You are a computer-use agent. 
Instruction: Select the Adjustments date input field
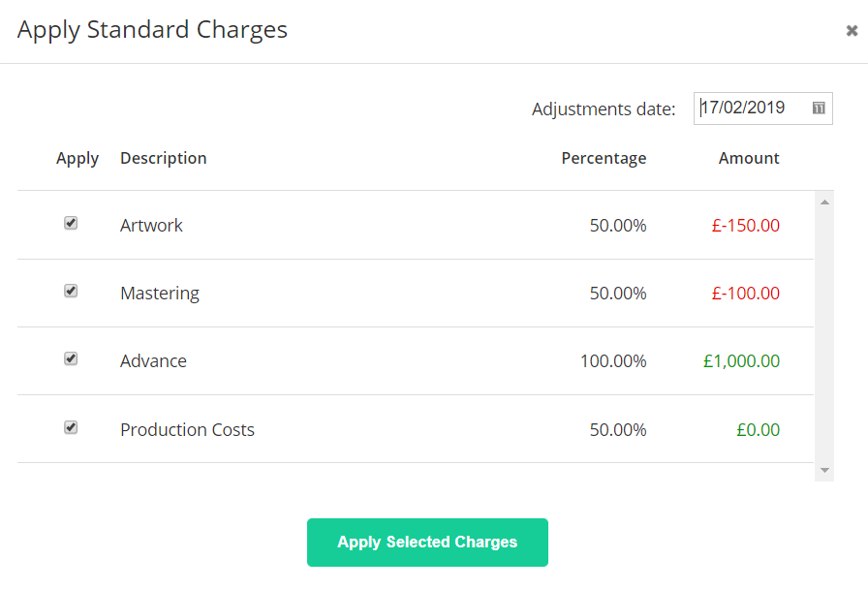(756, 108)
